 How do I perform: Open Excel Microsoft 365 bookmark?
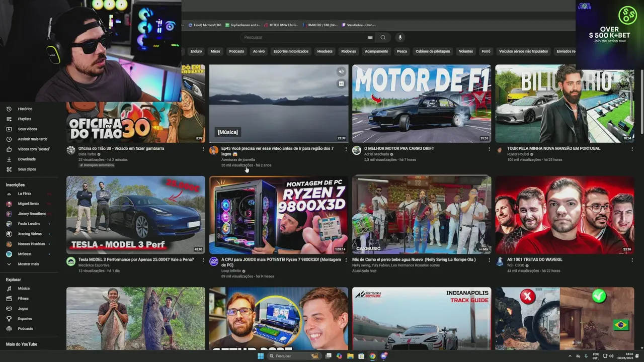click(205, 25)
